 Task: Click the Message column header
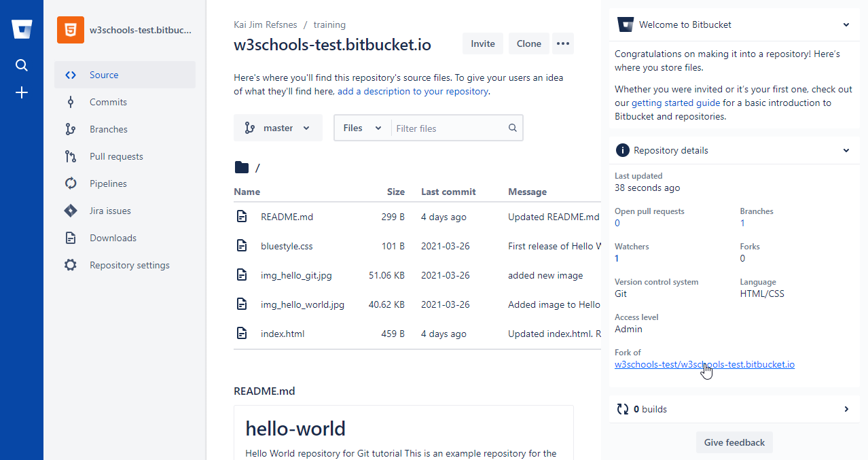[527, 192]
